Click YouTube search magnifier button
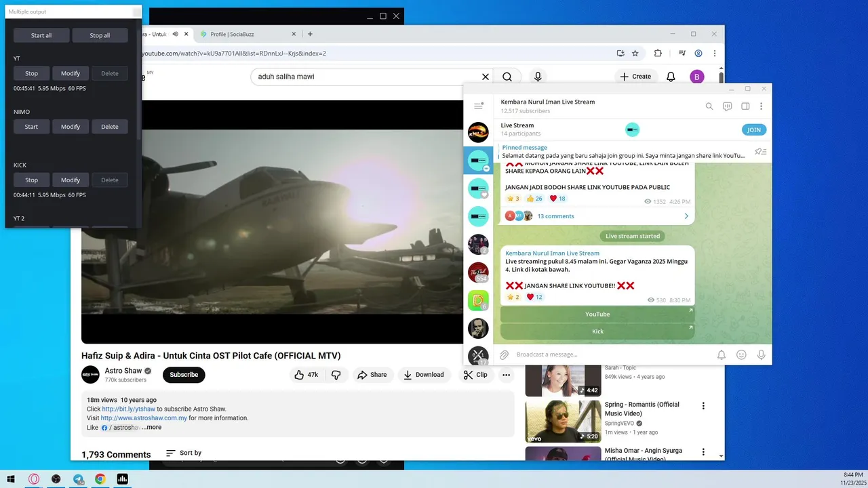868x488 pixels. click(x=507, y=77)
